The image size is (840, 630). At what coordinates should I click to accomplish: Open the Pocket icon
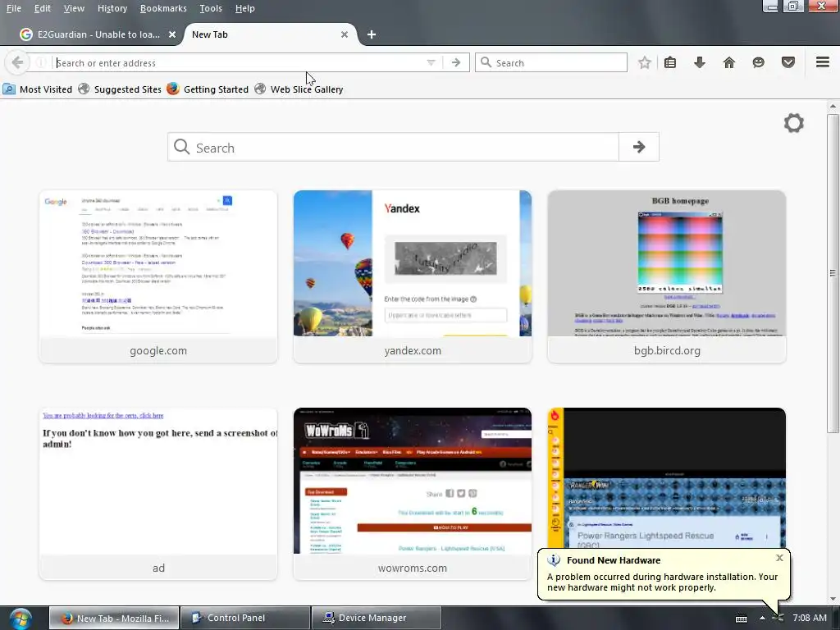point(788,62)
